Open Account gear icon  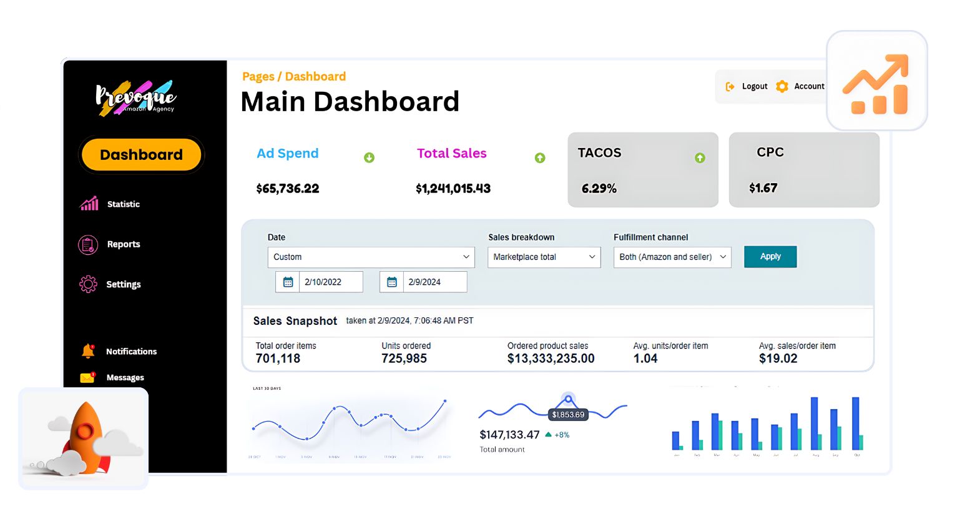pyautogui.click(x=782, y=87)
